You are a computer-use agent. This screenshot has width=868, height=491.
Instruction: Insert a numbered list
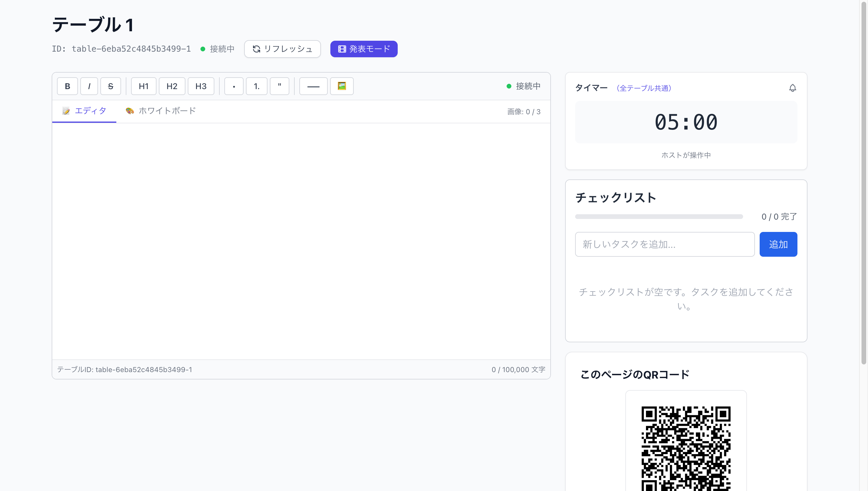tap(256, 86)
